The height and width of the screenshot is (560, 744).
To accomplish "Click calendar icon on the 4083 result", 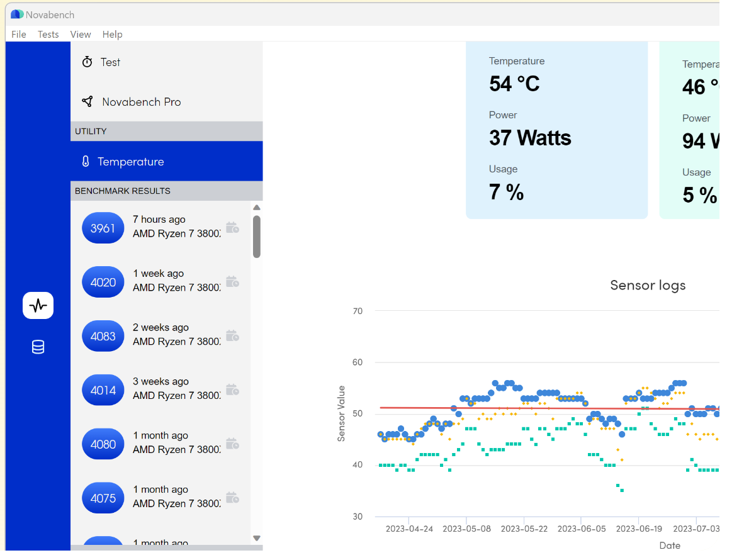I will 232,336.
